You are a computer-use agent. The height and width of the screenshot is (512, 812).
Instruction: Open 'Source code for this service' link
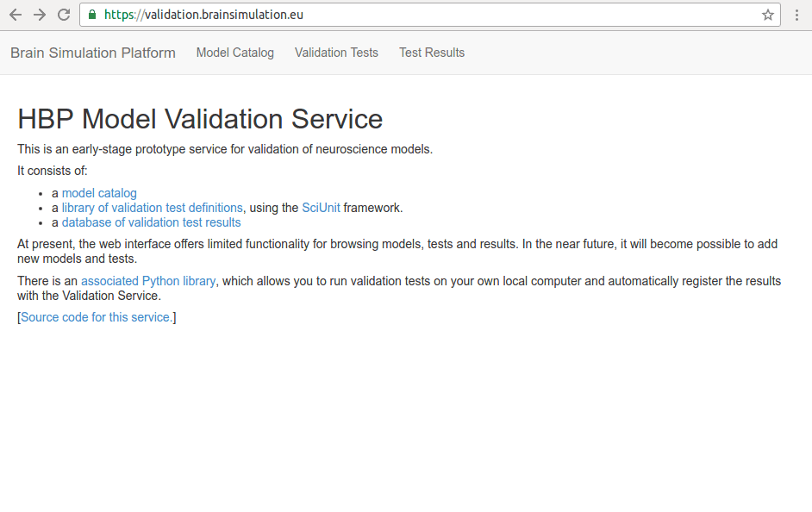[97, 317]
